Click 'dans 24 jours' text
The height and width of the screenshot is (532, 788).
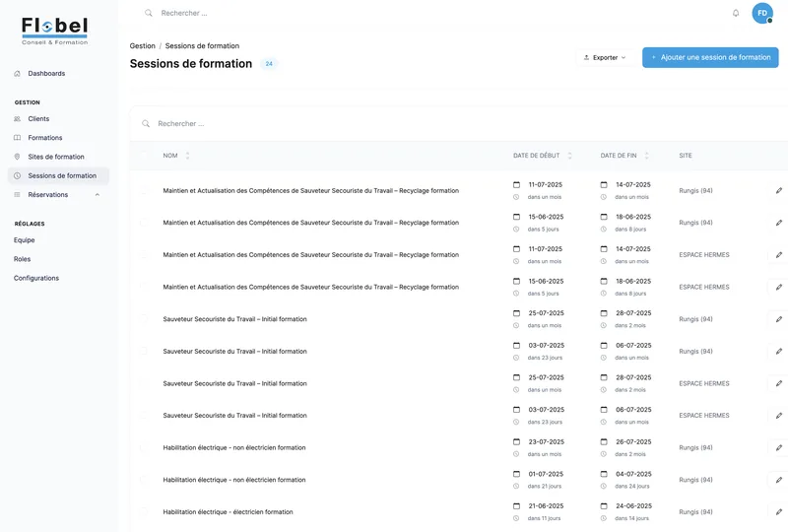[631, 487]
